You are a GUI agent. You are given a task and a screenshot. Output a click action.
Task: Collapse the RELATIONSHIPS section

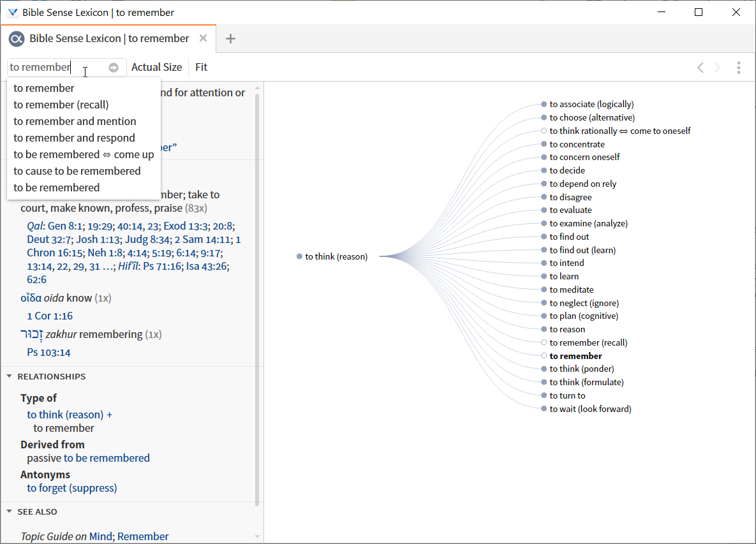point(9,376)
